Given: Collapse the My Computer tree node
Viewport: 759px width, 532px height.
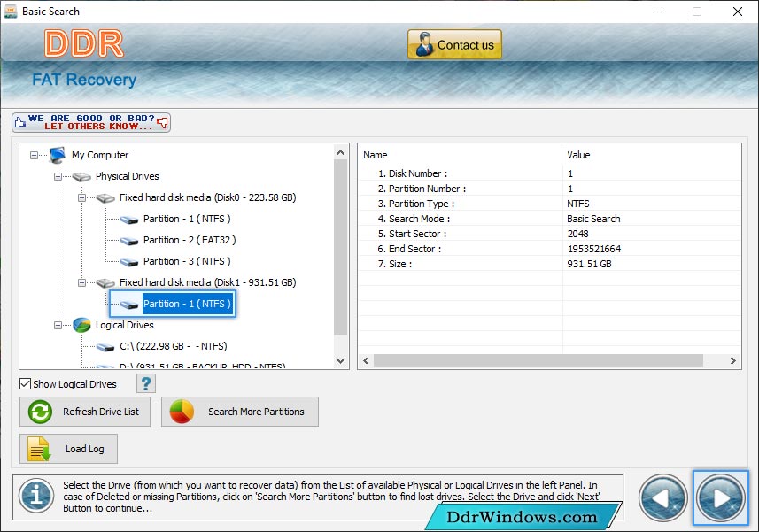Looking at the screenshot, I should (35, 155).
